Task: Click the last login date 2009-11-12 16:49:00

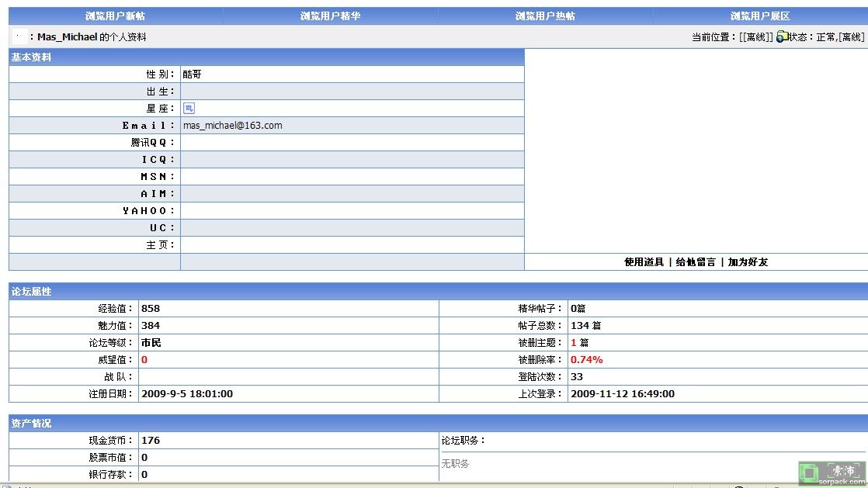Action: pyautogui.click(x=622, y=394)
